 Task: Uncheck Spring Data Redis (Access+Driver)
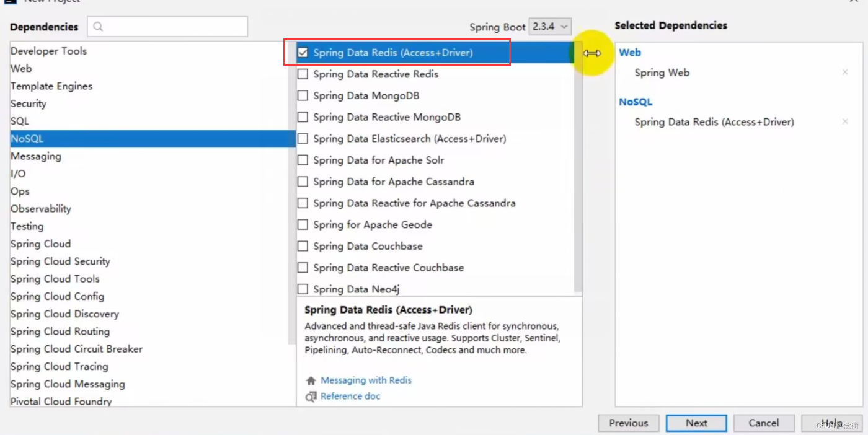click(303, 53)
